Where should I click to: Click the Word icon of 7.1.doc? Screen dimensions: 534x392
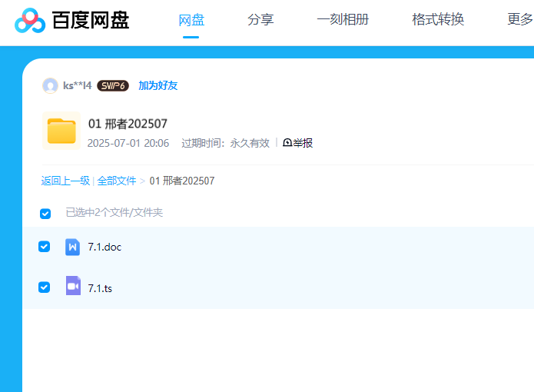pos(72,247)
